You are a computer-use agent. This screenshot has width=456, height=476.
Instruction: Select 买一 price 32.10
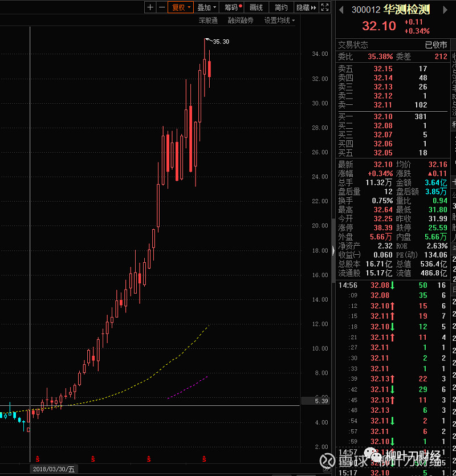(383, 116)
